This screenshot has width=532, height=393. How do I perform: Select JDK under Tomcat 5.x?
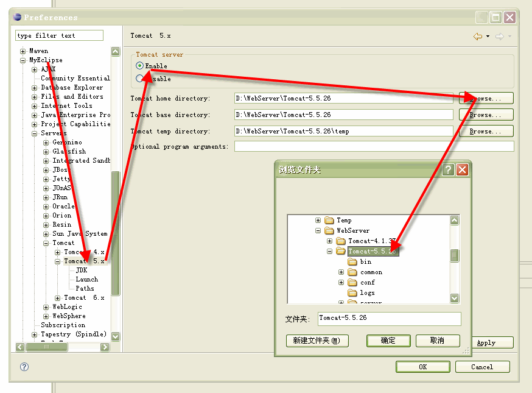[82, 270]
